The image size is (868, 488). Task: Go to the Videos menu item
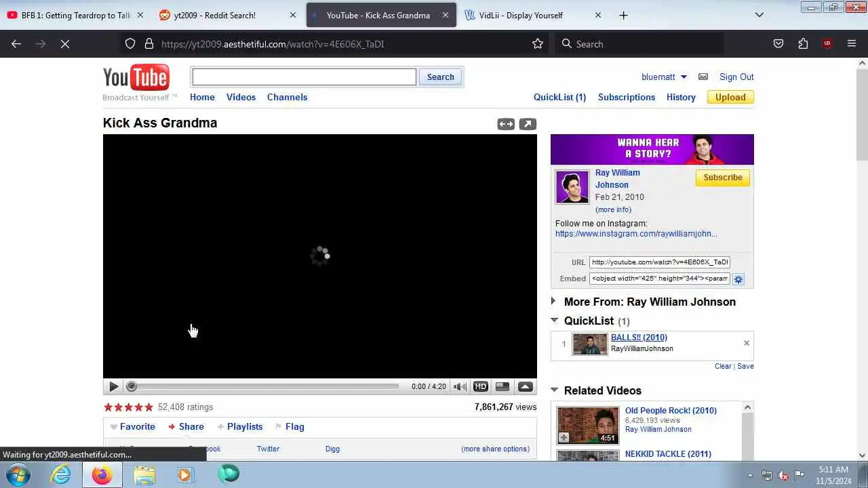point(241,97)
